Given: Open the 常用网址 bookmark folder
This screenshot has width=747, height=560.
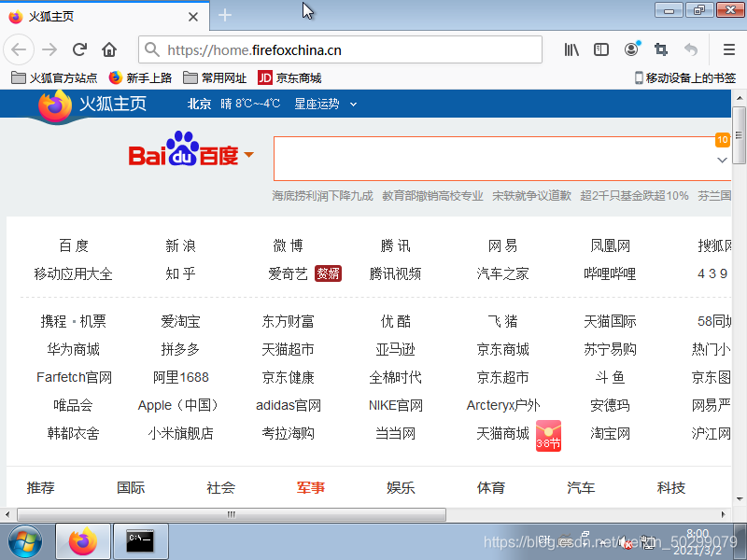Looking at the screenshot, I should pyautogui.click(x=215, y=77).
